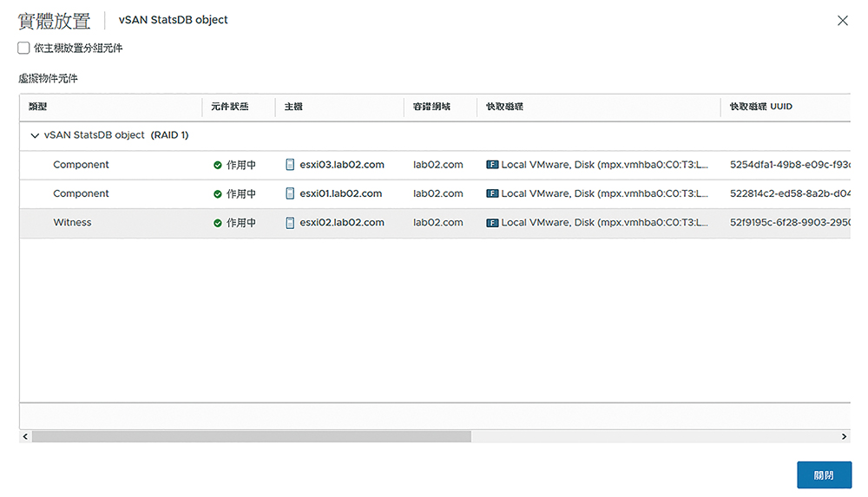Click the horizontal scrollbar right arrow
Viewport: 868px width, 497px height.
tap(845, 436)
